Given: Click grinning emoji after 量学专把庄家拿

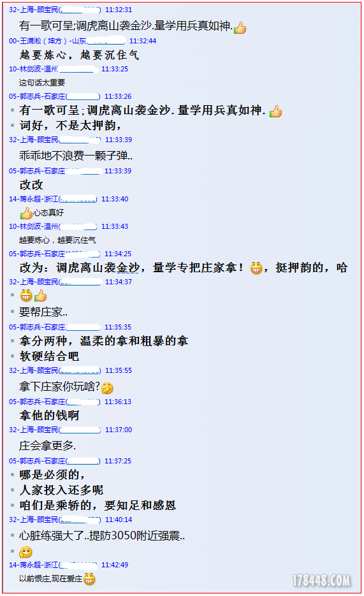Looking at the screenshot, I should [256, 268].
